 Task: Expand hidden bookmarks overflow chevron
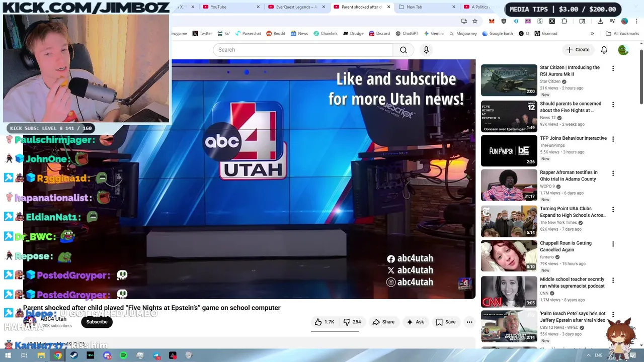pos(592,34)
